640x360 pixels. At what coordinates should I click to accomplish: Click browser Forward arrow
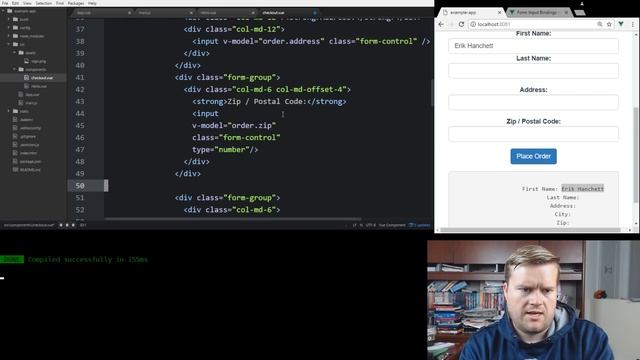click(x=451, y=24)
